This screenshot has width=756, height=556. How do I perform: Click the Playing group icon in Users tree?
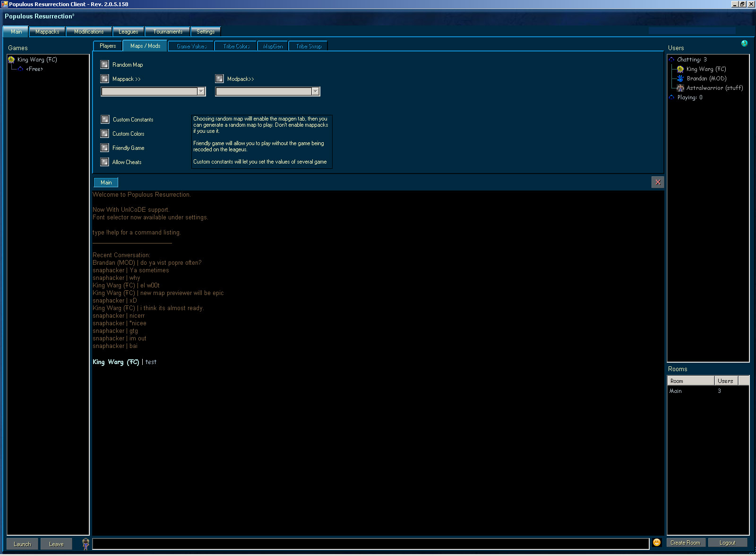[x=671, y=97]
